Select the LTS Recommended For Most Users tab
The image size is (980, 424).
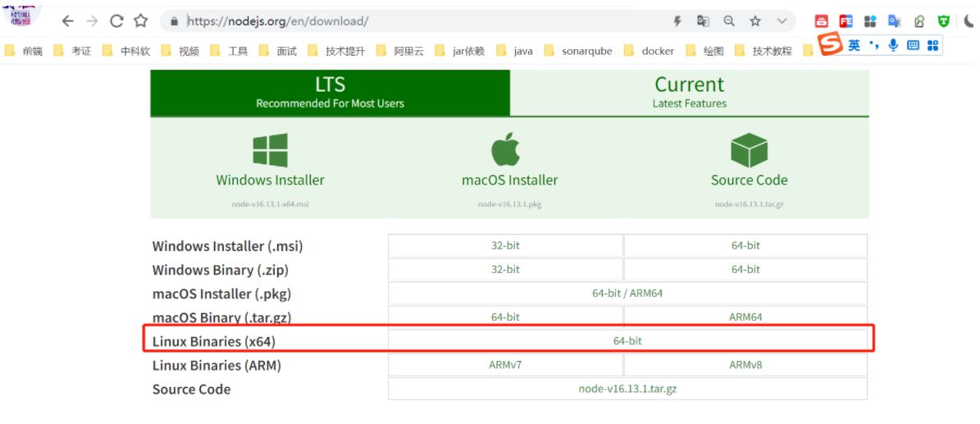click(330, 93)
